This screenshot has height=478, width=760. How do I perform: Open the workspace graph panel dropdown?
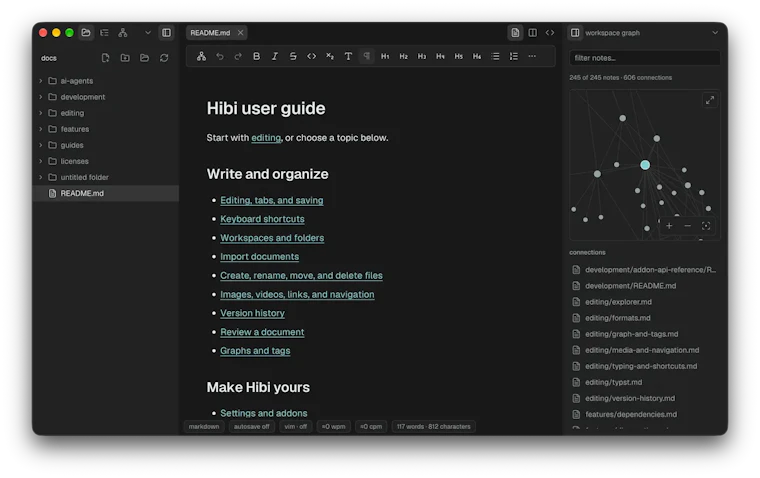[x=714, y=32]
